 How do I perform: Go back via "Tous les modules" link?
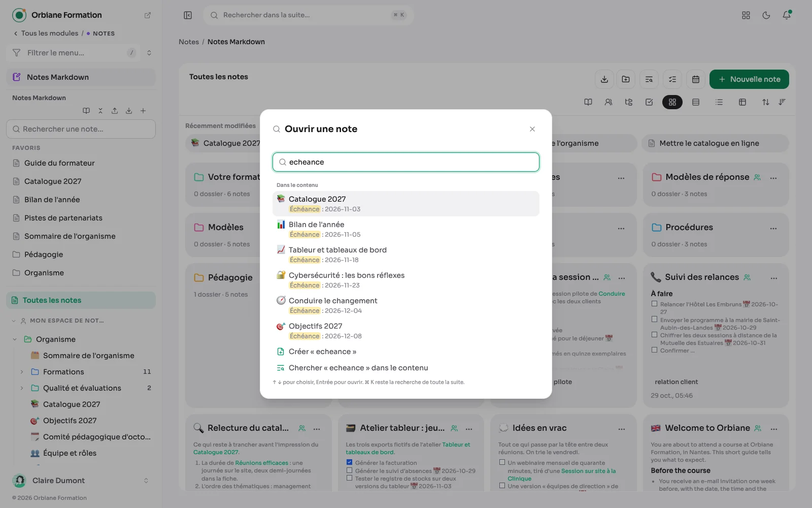click(46, 34)
